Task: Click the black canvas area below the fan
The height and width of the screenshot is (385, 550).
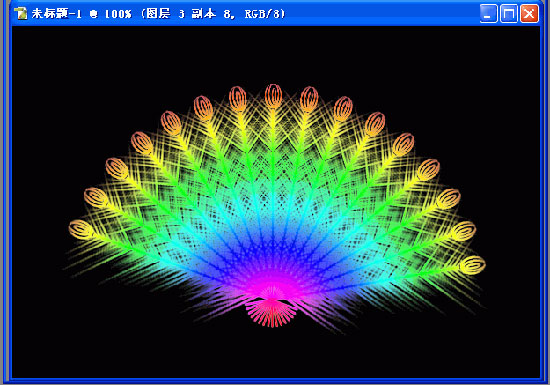Action: 273,354
